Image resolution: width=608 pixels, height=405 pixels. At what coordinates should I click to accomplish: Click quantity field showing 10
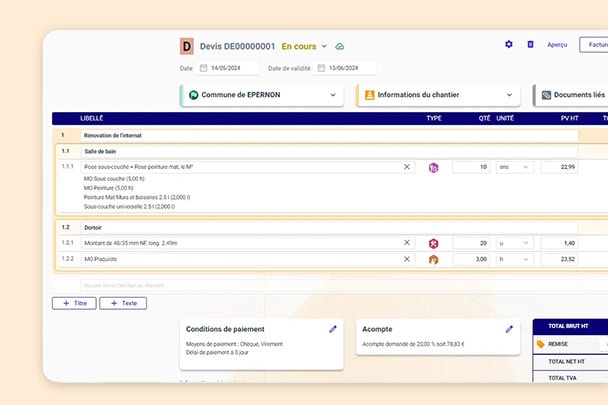(x=471, y=167)
